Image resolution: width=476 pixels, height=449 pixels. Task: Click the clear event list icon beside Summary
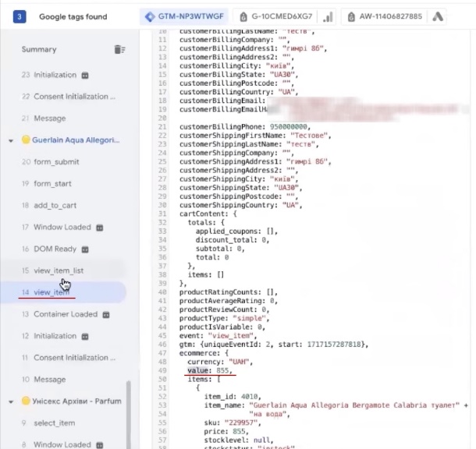(119, 49)
